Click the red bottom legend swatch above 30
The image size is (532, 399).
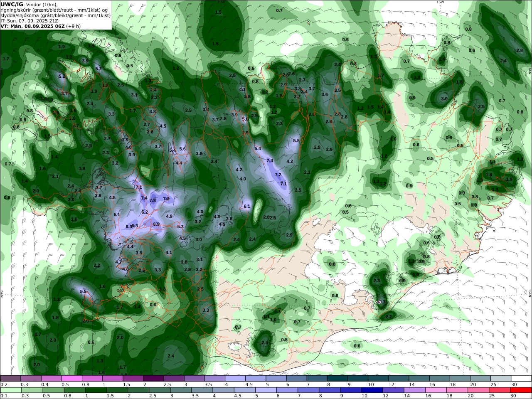[x=521, y=390]
